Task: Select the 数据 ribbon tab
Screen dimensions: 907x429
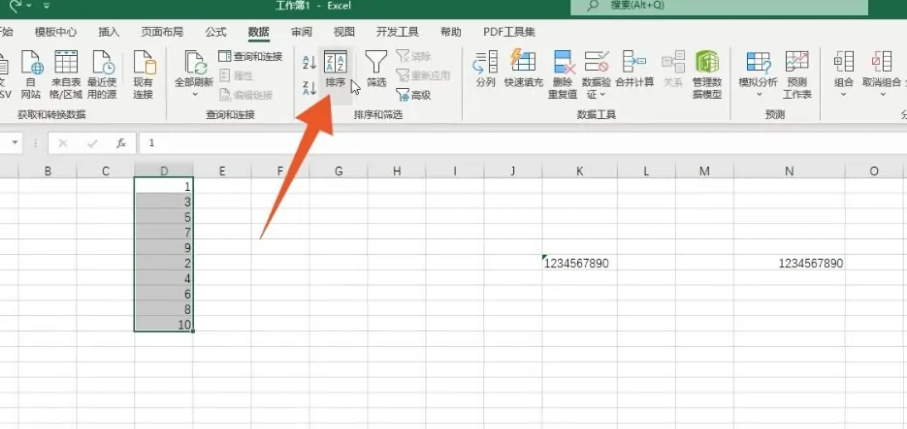Action: (x=259, y=32)
